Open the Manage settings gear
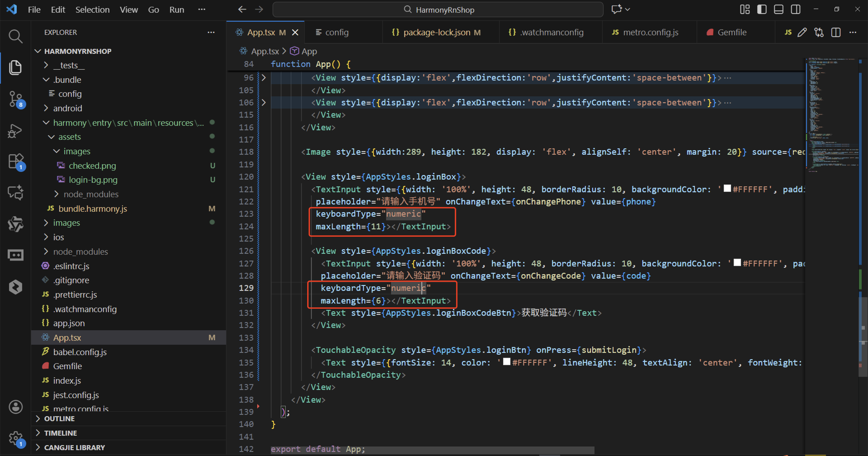 [x=15, y=438]
